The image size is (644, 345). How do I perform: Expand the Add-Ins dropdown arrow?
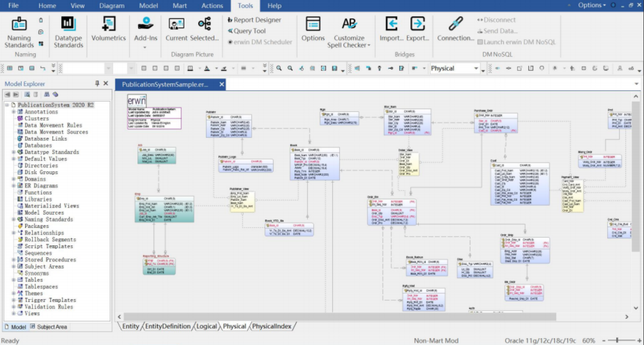point(145,47)
